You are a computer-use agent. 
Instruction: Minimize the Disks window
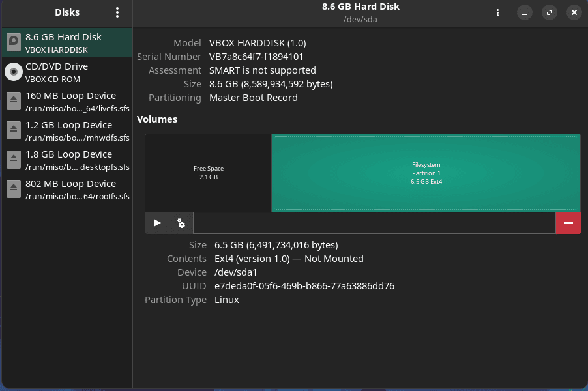coord(525,12)
